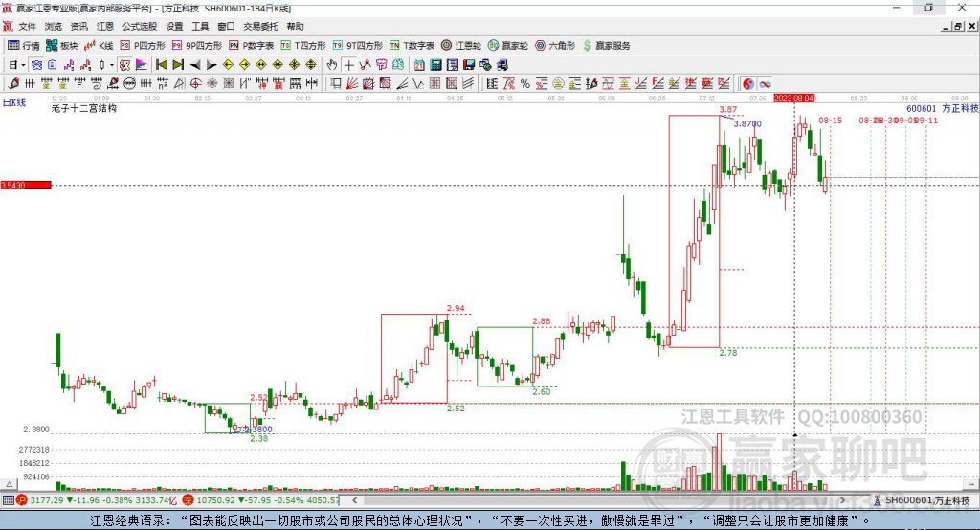The width and height of the screenshot is (980, 530).
Task: Switch to the K线 chart view
Action: point(99,46)
